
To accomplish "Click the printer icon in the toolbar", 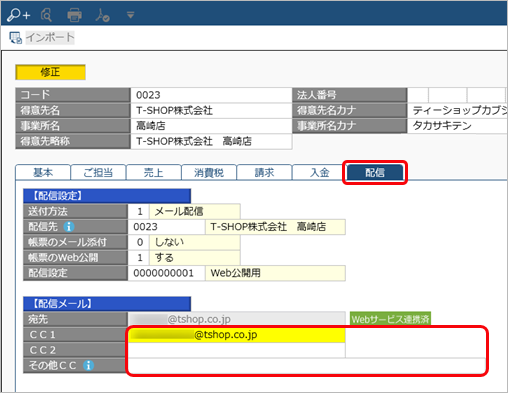I will click(74, 15).
